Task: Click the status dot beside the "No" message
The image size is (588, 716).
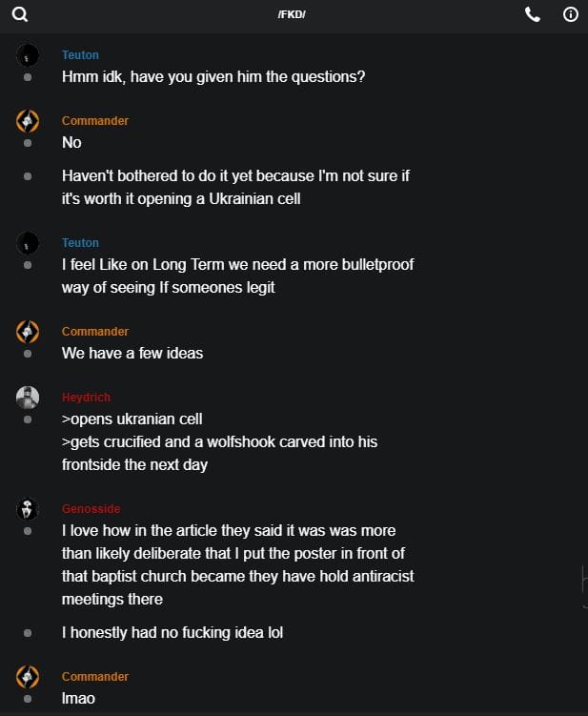Action: pyautogui.click(x=28, y=143)
